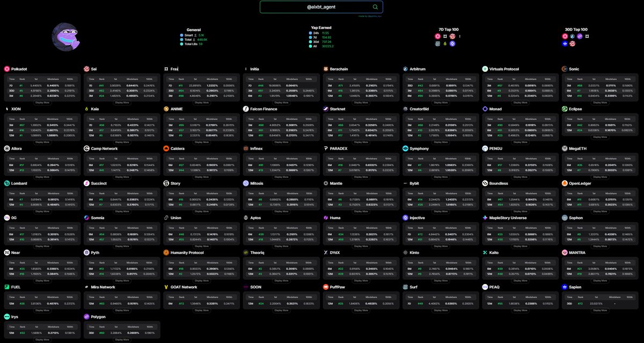Screen dimensions: 644x343
Task: Click the 'Kaito' card title
Action: point(495,252)
